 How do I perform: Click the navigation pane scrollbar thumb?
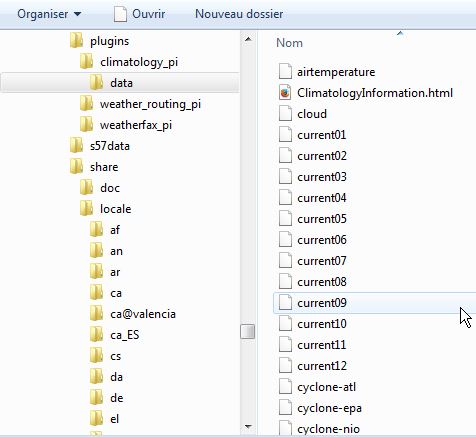pyautogui.click(x=248, y=332)
